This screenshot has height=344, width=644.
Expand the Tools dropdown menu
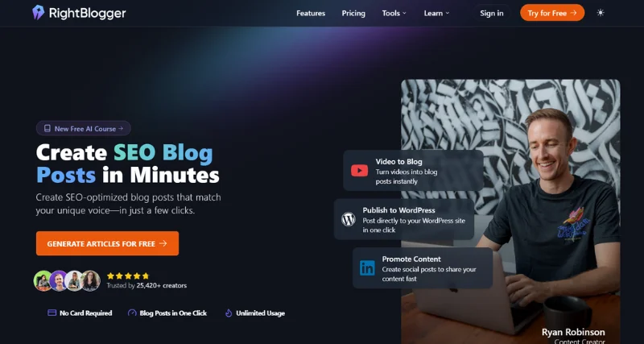[394, 13]
